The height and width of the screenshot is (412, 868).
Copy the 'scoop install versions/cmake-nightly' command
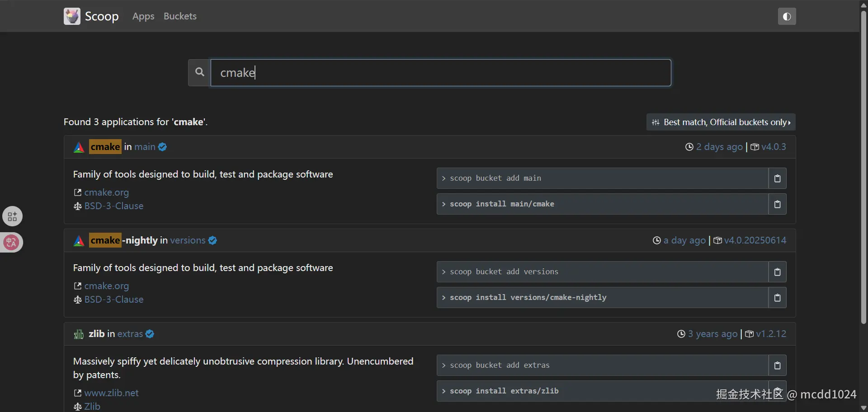777,298
